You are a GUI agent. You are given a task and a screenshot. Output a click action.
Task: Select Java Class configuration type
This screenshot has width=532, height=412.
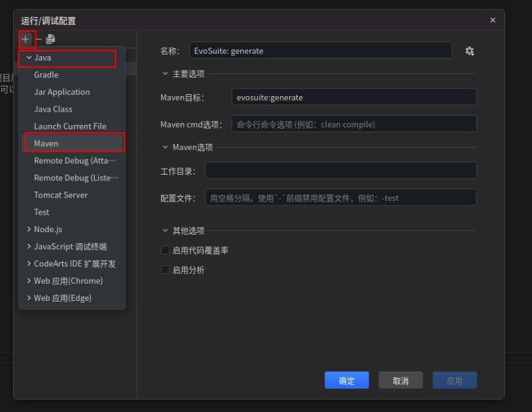pyautogui.click(x=72, y=109)
